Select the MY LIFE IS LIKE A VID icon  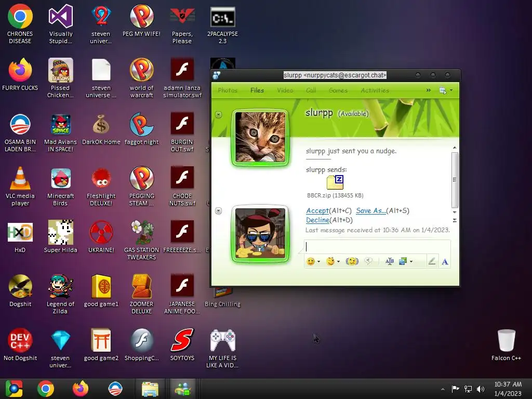click(x=222, y=349)
